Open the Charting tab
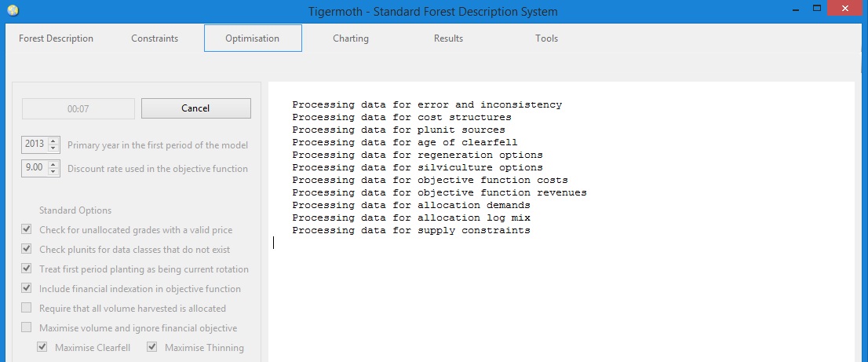The height and width of the screenshot is (362, 868). [x=350, y=38]
